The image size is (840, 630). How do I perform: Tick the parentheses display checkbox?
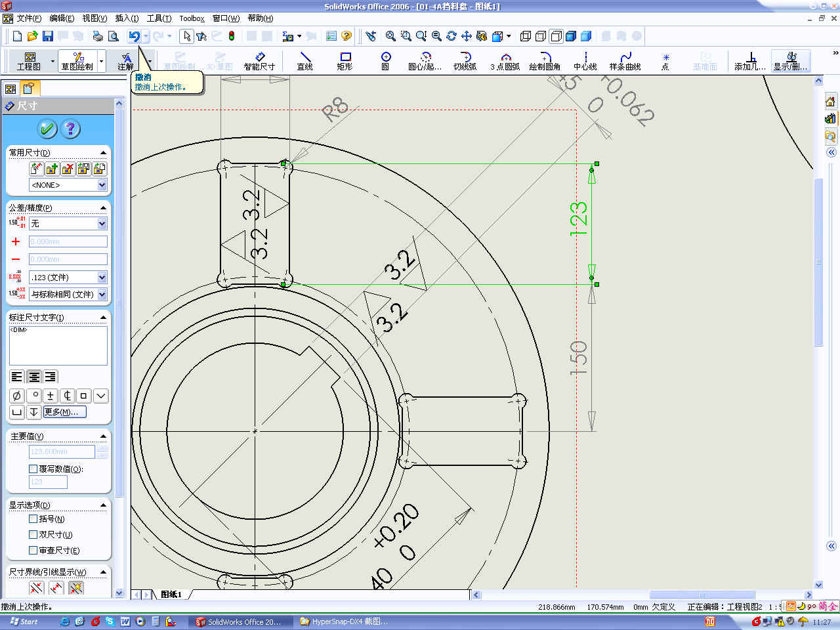pos(33,518)
